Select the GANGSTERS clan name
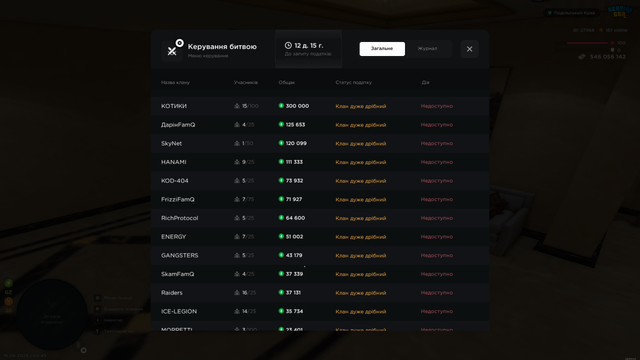This screenshot has height=360, width=640. pyautogui.click(x=180, y=256)
